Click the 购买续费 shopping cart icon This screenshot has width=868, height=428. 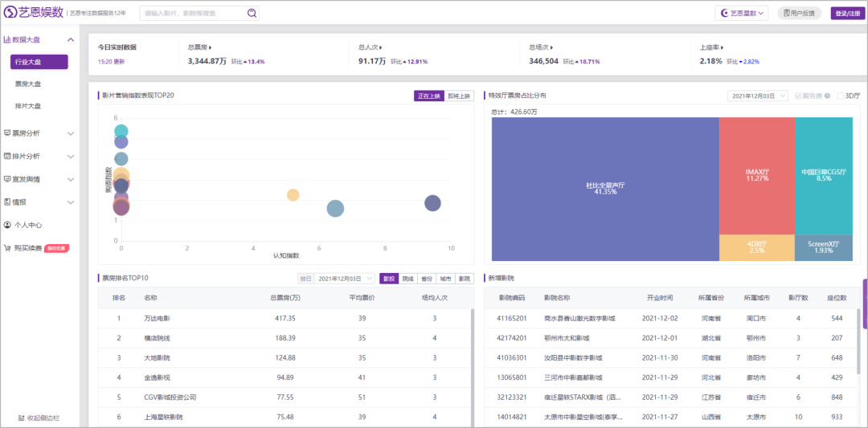7,248
